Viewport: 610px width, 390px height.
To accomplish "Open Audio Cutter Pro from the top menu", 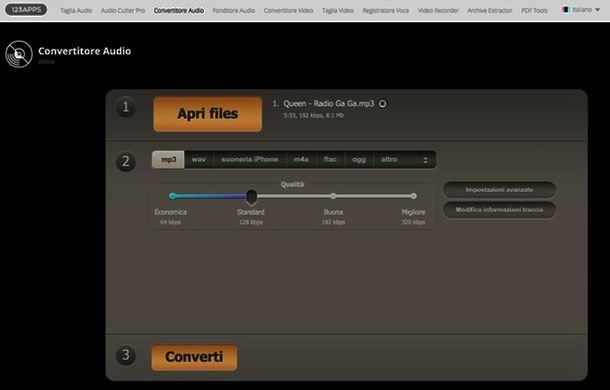I will (123, 11).
